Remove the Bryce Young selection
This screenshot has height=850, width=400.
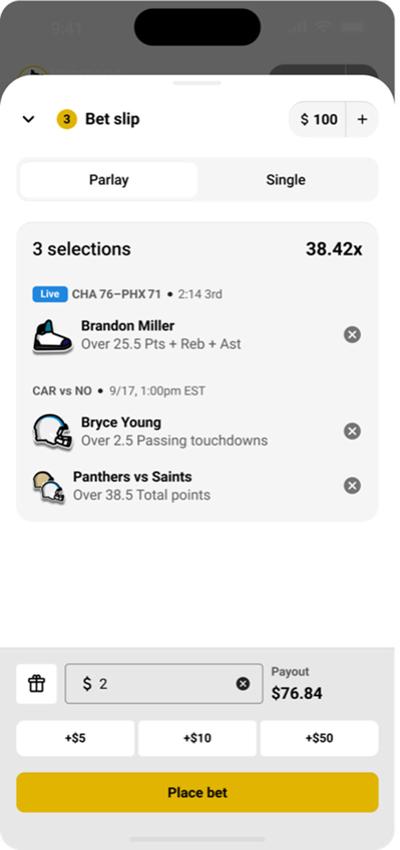(352, 432)
